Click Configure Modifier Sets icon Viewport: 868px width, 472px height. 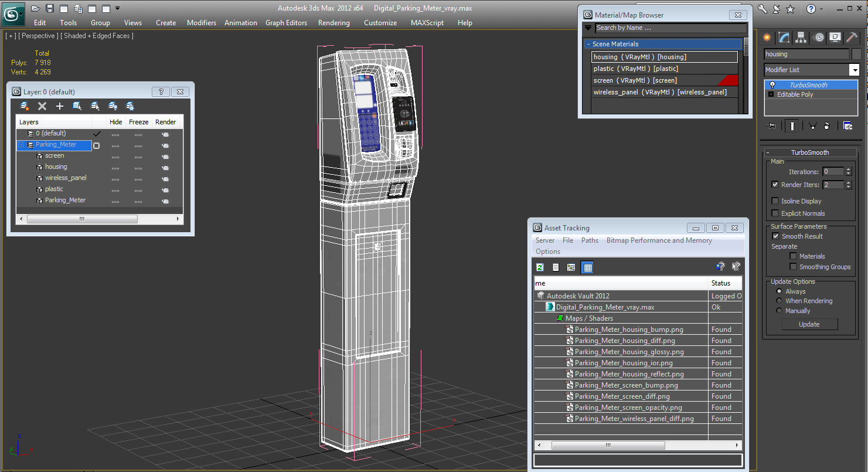tap(847, 125)
